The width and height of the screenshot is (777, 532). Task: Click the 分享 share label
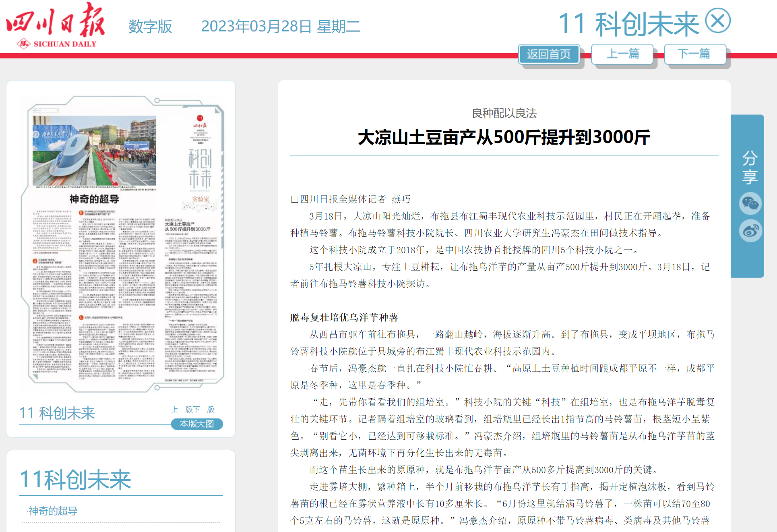[750, 168]
